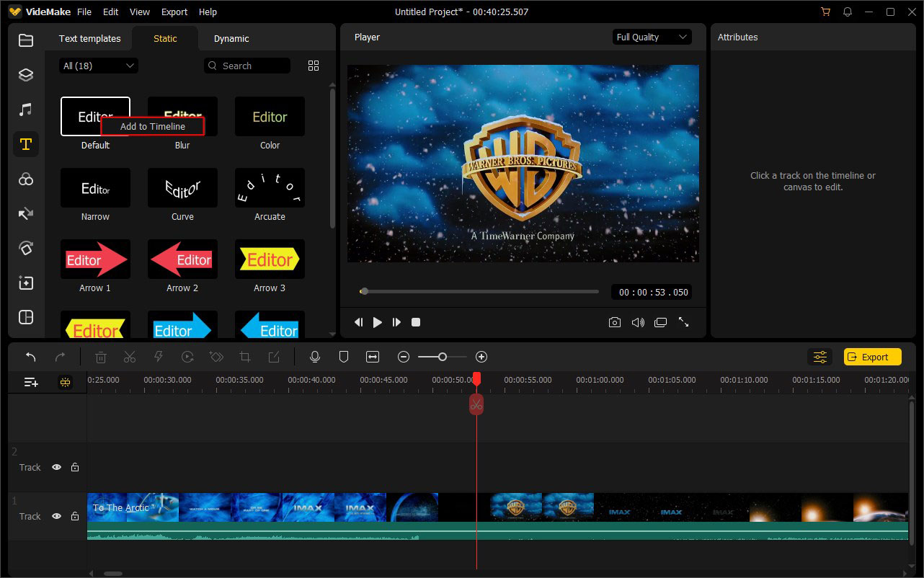
Task: Expand the All (18) filter dropdown
Action: pos(99,66)
